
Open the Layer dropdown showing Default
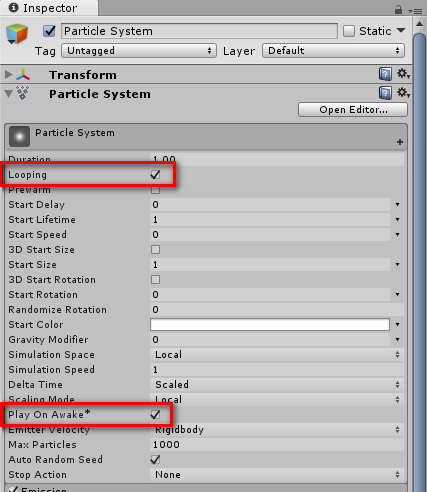click(x=333, y=51)
